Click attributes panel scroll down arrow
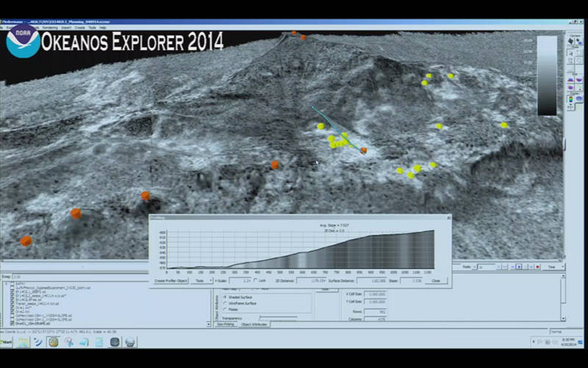588x368 pixels. pyautogui.click(x=563, y=319)
